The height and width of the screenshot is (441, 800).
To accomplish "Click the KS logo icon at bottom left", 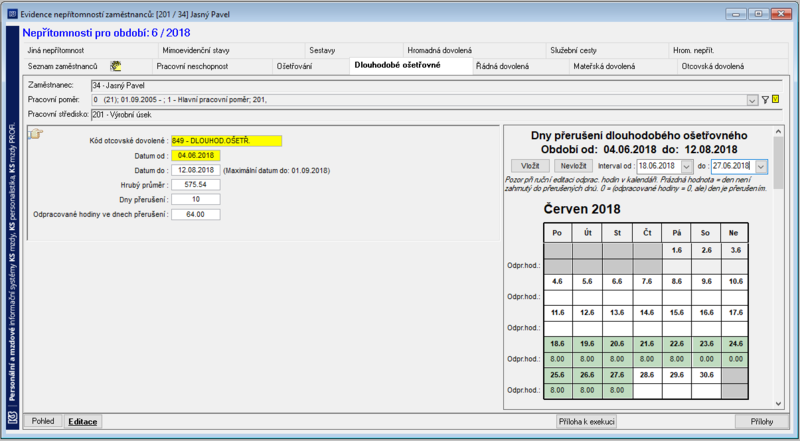I will [12, 418].
